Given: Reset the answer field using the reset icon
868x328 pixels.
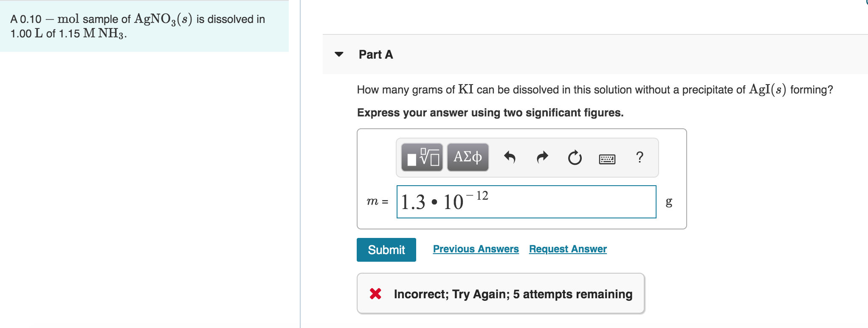Looking at the screenshot, I should (574, 157).
